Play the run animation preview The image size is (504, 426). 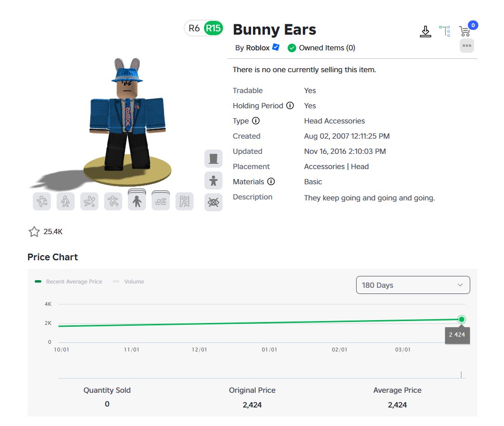[42, 201]
